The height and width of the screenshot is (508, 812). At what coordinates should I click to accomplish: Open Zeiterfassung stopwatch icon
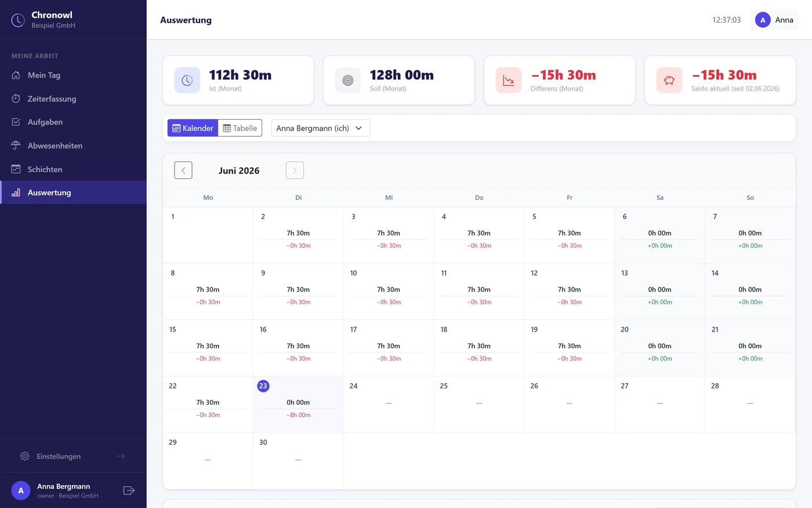coord(16,99)
